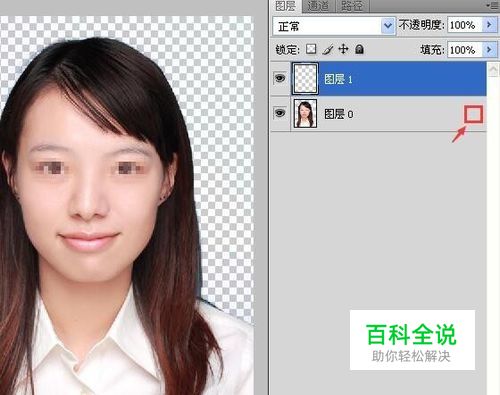Open the opacity slider arrow
The height and width of the screenshot is (395, 500).
tap(489, 25)
